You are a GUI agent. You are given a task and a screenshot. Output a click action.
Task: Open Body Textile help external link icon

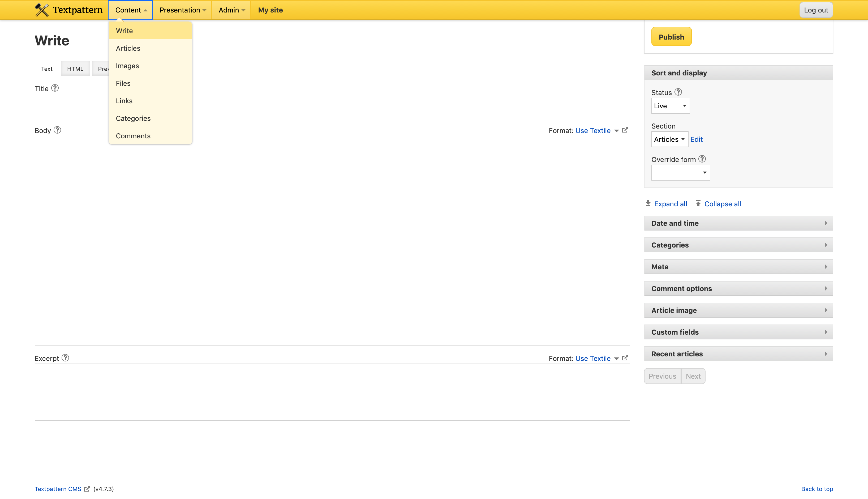tap(625, 130)
